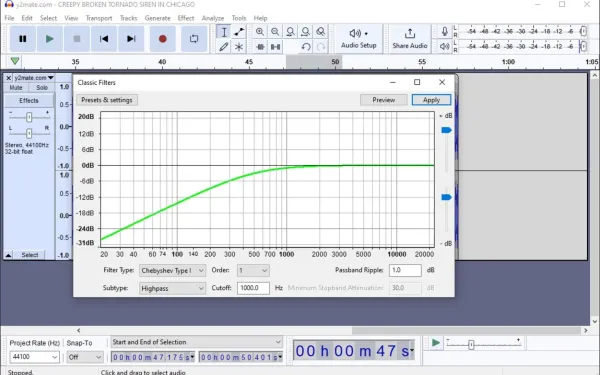
Task: Adjust the playback speed slider
Action: [x=471, y=345]
